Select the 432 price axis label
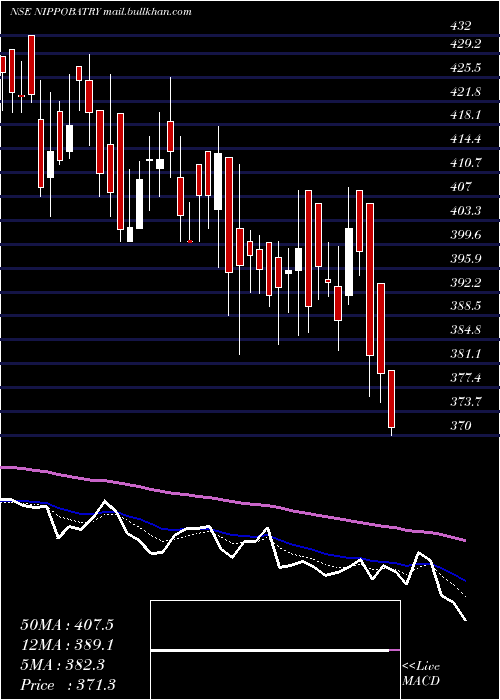500x700 pixels. tap(461, 26)
